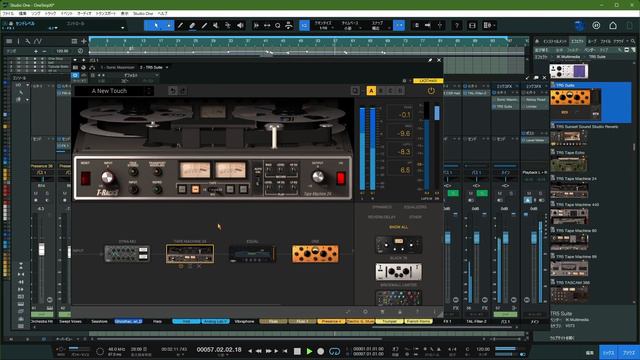Select the Bend tool
640x360 pixels.
[228, 25]
